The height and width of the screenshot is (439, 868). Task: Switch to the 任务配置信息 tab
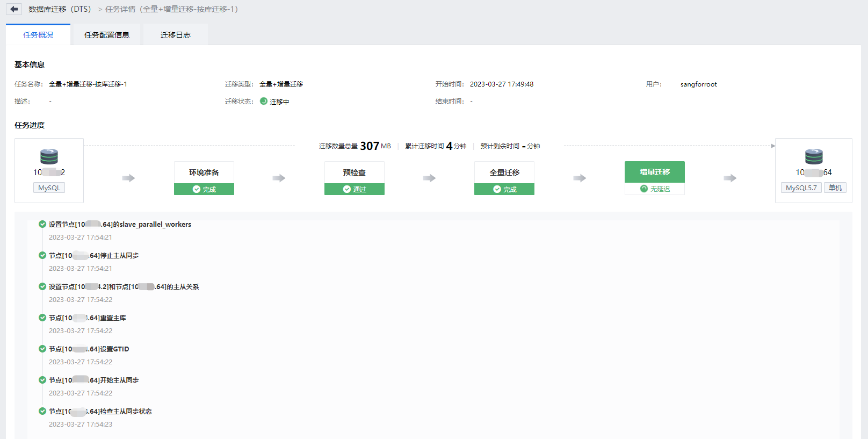[107, 35]
